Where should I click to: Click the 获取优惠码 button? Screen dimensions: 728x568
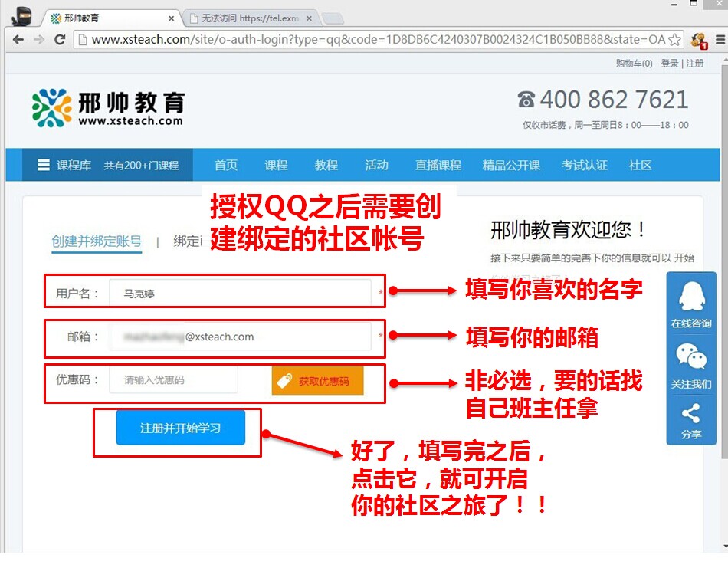click(x=317, y=381)
